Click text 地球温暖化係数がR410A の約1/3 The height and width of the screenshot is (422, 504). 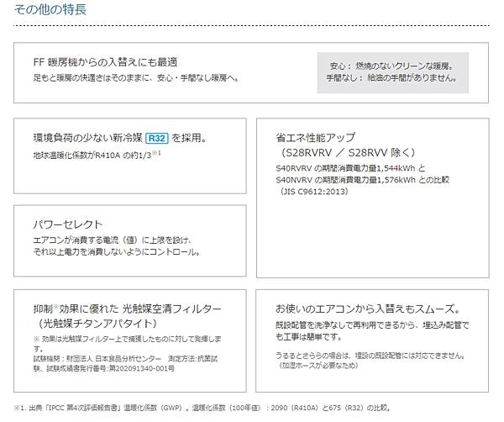(92, 156)
